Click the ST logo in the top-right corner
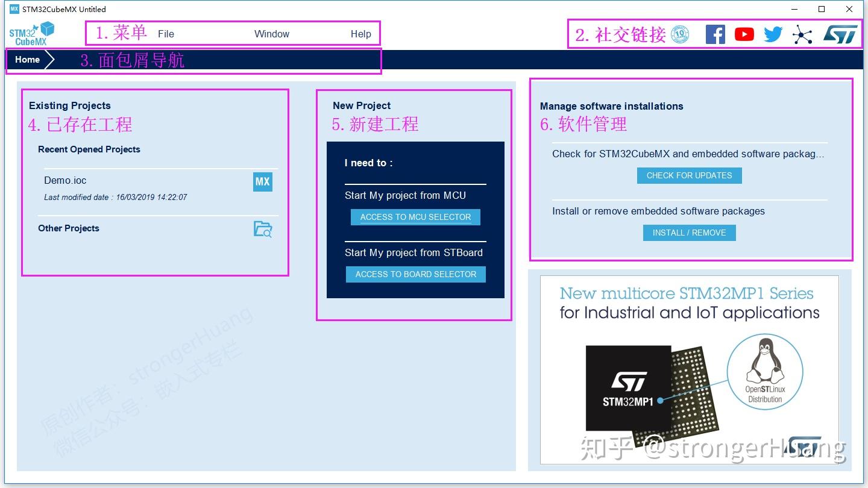This screenshot has width=868, height=488. (x=841, y=34)
